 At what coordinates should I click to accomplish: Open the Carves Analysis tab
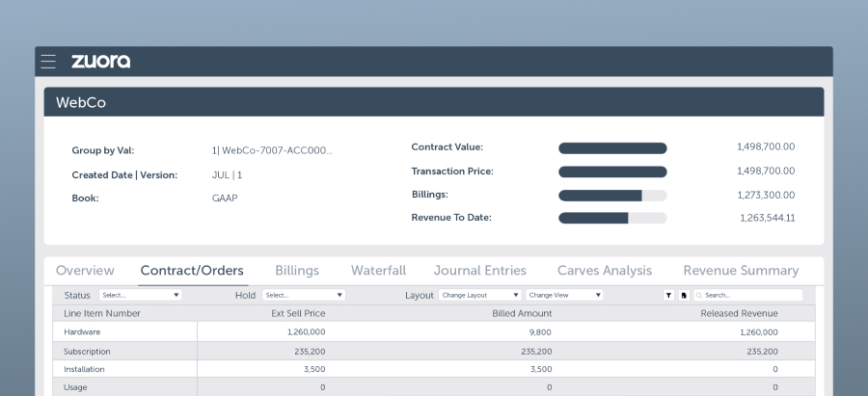pyautogui.click(x=605, y=271)
